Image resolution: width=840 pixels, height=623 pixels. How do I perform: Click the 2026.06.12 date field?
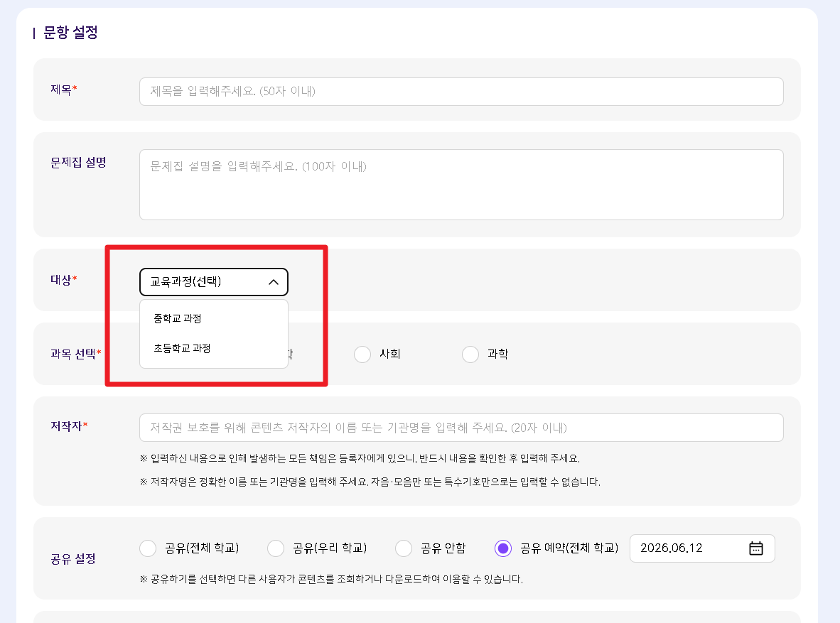tap(702, 548)
